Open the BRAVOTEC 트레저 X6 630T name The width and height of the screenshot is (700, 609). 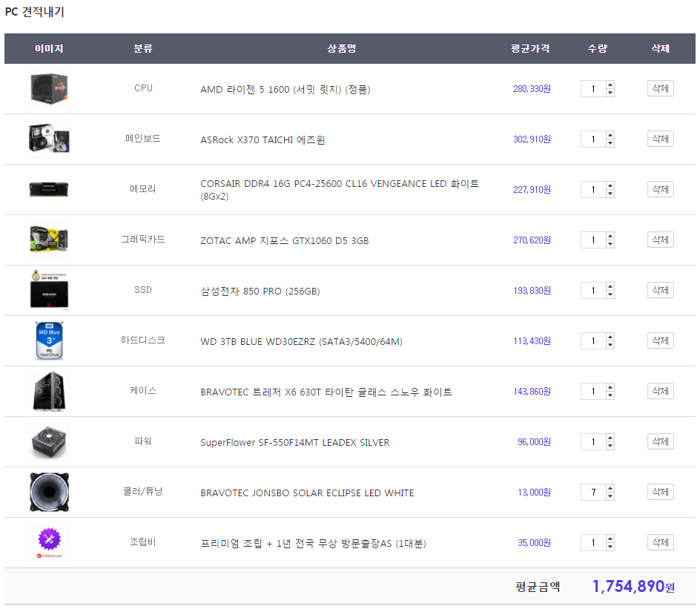coord(326,392)
